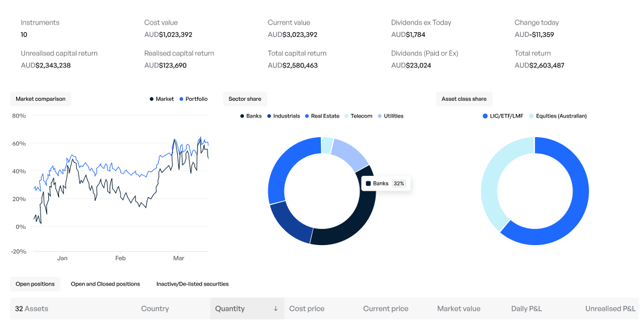Toggle LIC/ETF/LMF asset class legend
The image size is (644, 322).
coord(503,116)
